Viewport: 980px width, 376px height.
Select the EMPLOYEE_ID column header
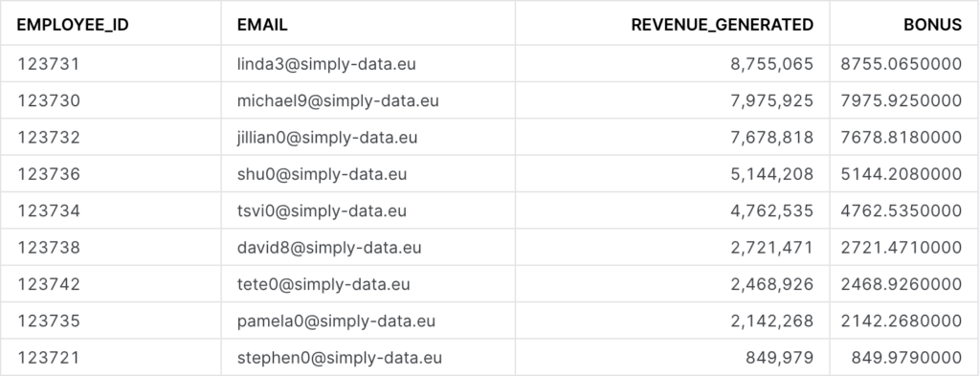tap(111, 23)
